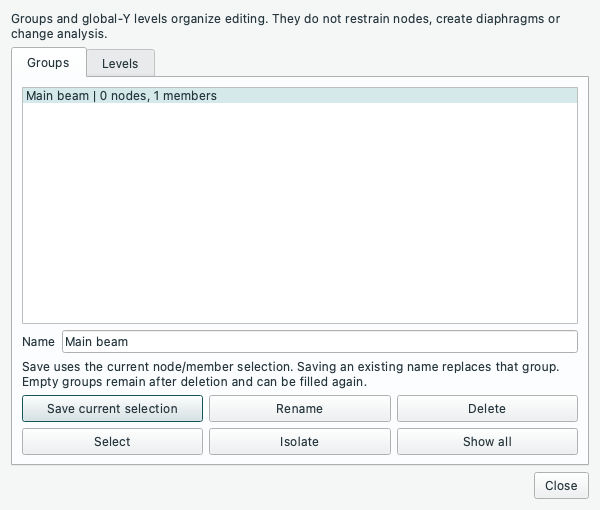Click the Select button
This screenshot has height=510, width=600.
[112, 442]
